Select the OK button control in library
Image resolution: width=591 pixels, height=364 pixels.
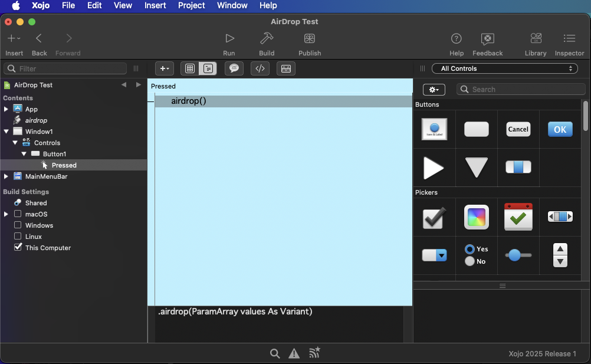560,129
